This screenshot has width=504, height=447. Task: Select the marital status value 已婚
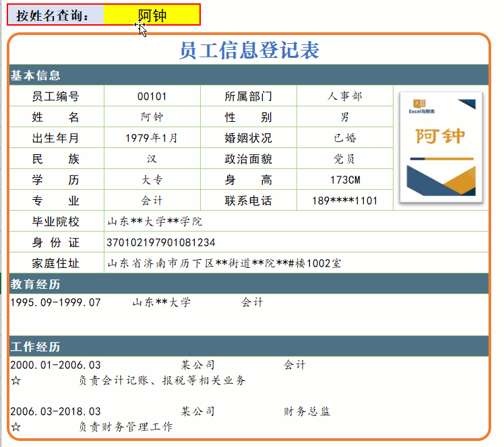click(x=345, y=138)
